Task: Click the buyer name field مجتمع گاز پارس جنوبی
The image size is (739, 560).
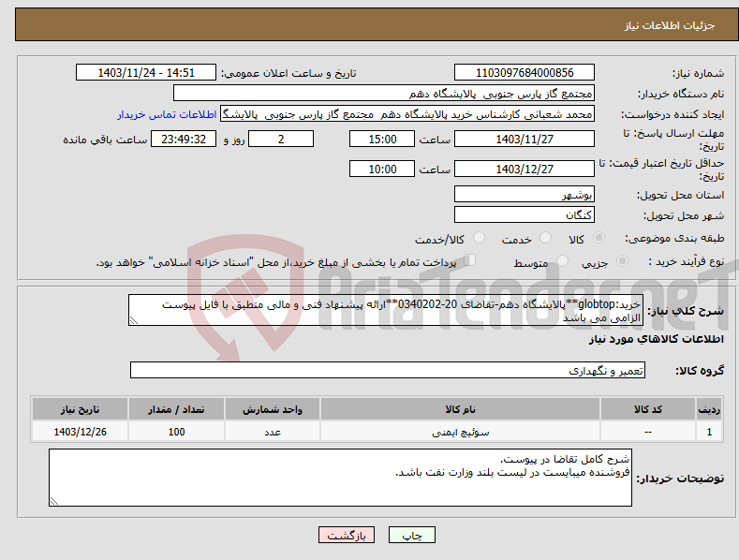Action: point(384,94)
